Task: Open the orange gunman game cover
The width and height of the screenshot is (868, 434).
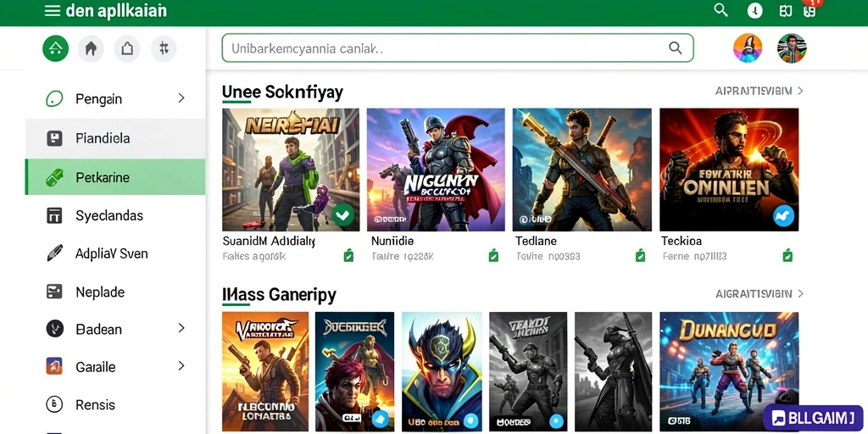Action: pyautogui.click(x=265, y=371)
